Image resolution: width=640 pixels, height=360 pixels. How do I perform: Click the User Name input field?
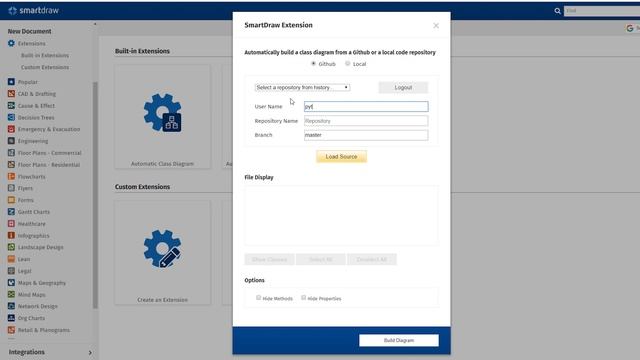(x=366, y=107)
